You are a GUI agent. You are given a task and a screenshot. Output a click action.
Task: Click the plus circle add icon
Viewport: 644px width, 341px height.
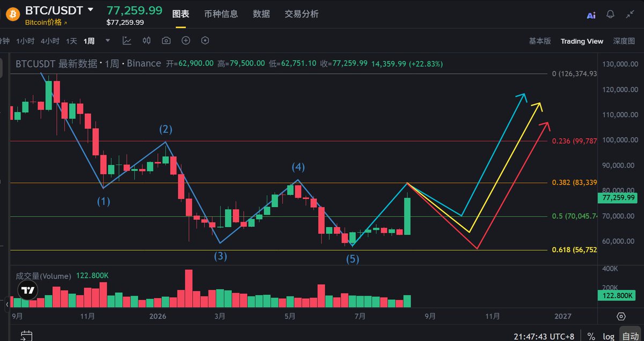point(186,40)
